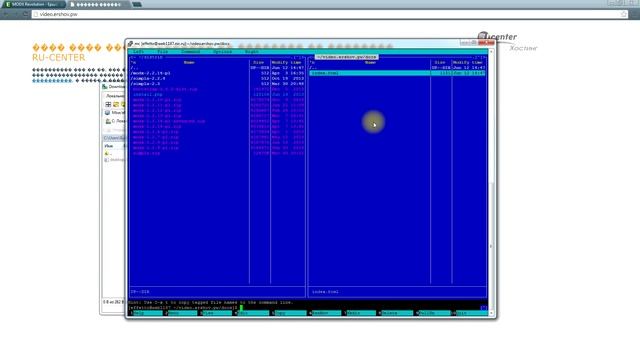Sort right panel by Size column header
Image resolution: width=640 pixels, height=360 pixels.
pos(440,62)
